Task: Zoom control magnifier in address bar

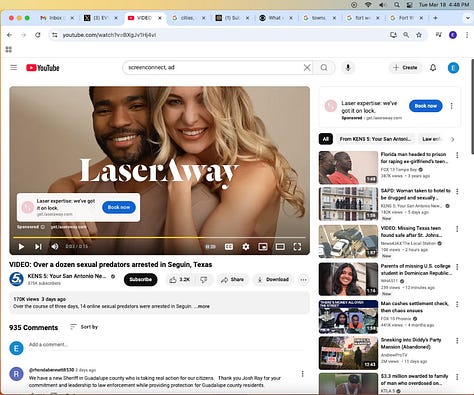Action: (406, 35)
